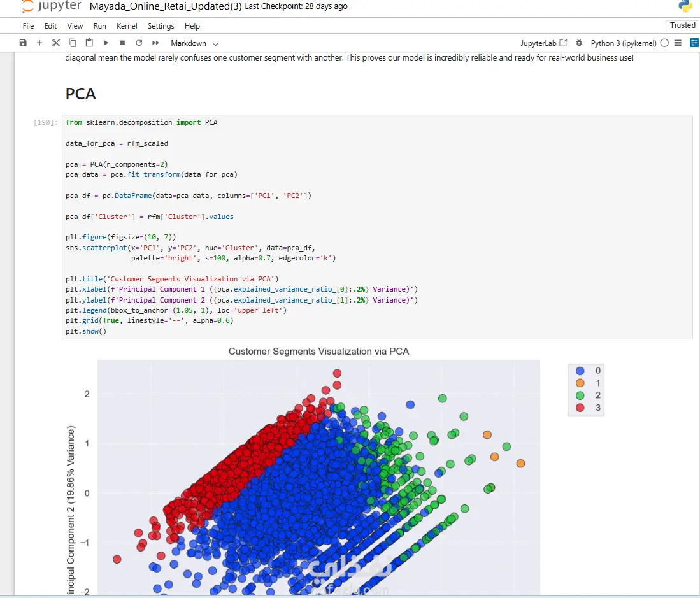This screenshot has height=598, width=700.
Task: Cut selected cell with the scissors icon
Action: click(x=56, y=43)
